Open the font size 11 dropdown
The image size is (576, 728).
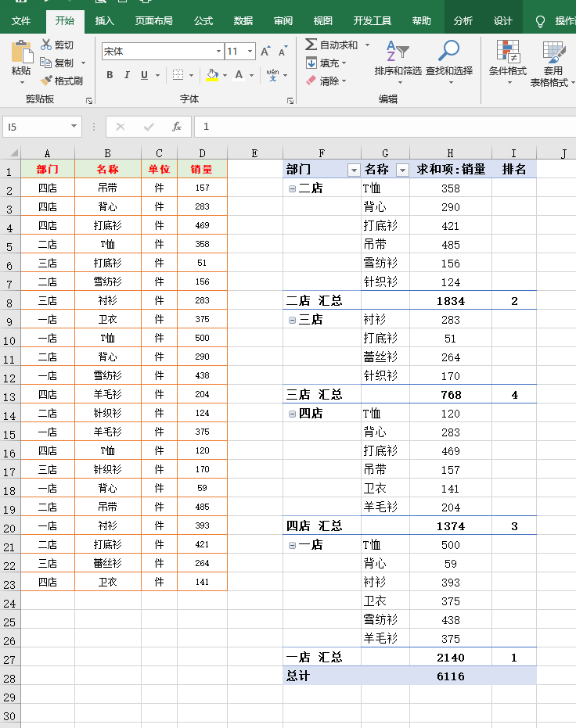click(x=250, y=51)
